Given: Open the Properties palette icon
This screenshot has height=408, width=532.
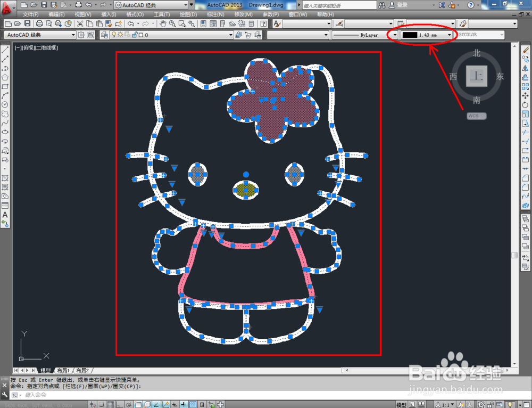Looking at the screenshot, I should (203, 23).
